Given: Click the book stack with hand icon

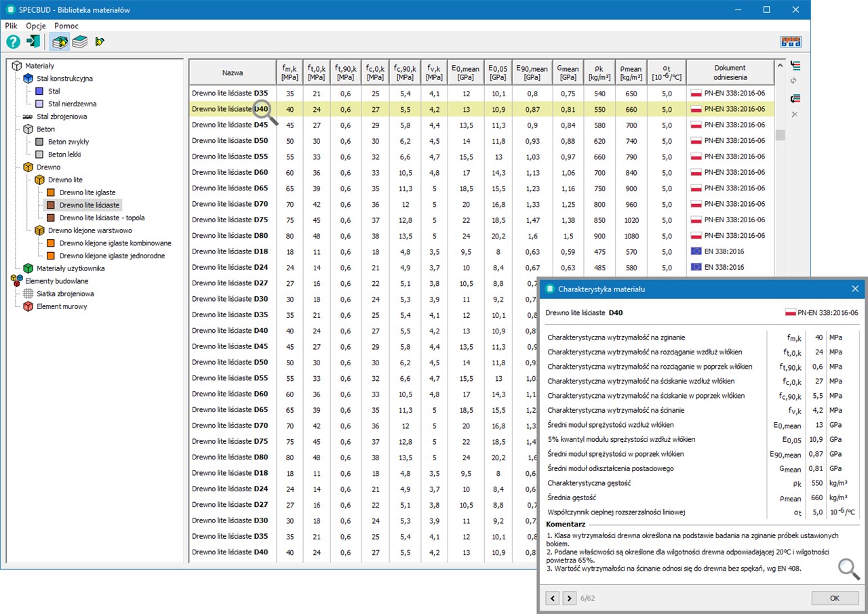Looking at the screenshot, I should point(60,42).
